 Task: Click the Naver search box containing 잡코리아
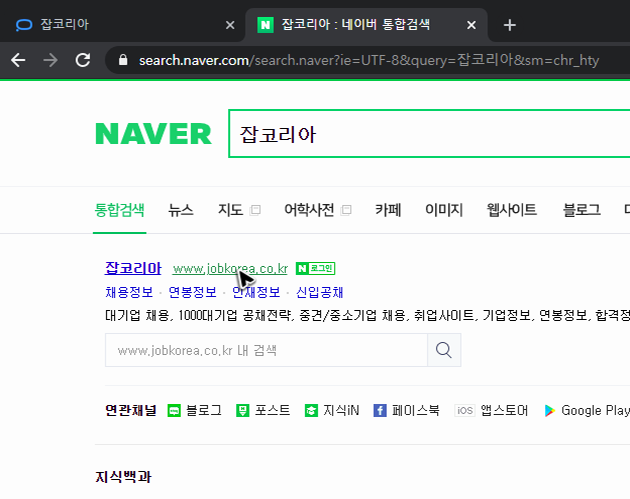[x=429, y=133]
